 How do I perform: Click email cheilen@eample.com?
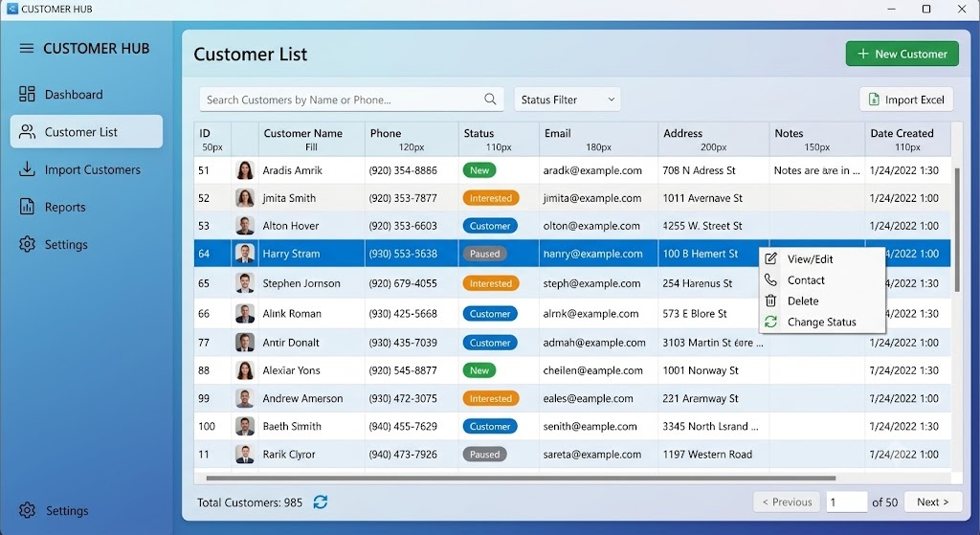pyautogui.click(x=593, y=370)
